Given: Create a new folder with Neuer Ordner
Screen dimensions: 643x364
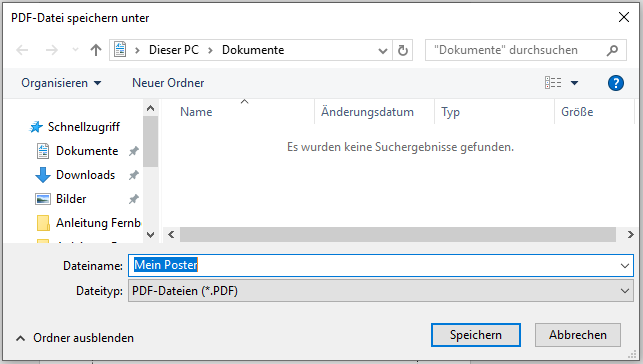Looking at the screenshot, I should (168, 83).
